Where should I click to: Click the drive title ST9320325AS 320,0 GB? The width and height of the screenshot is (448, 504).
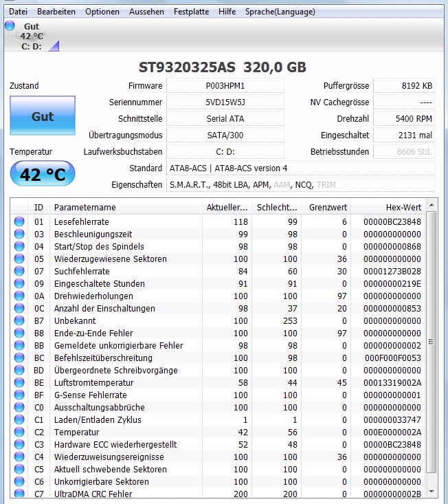tap(222, 67)
